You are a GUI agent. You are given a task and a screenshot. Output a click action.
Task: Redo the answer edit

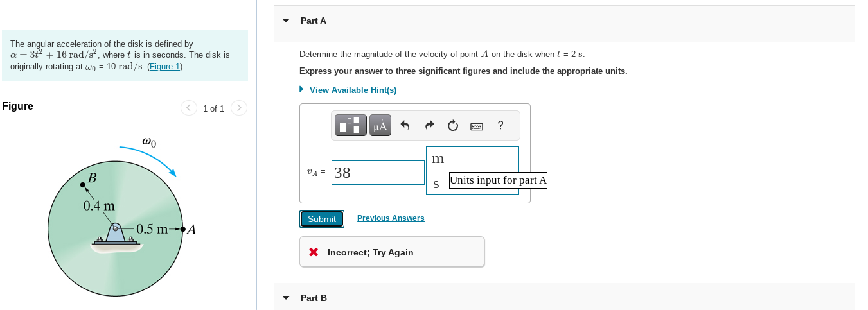tap(429, 126)
